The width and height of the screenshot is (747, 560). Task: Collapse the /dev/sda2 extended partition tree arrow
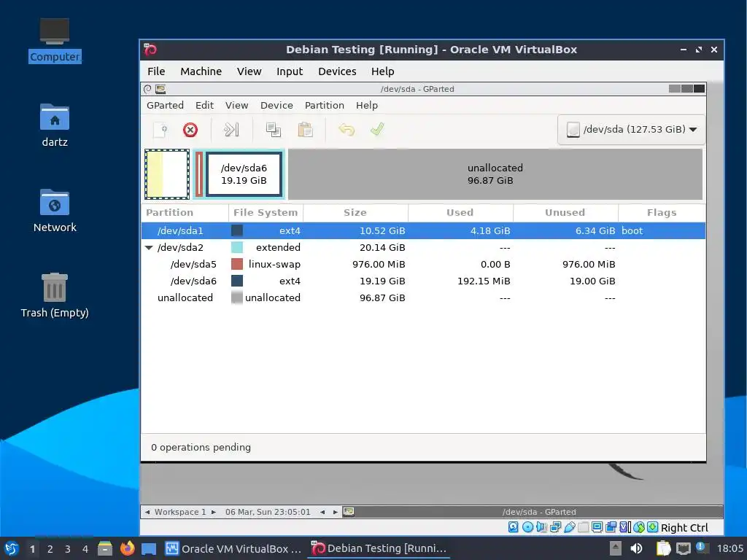click(149, 248)
